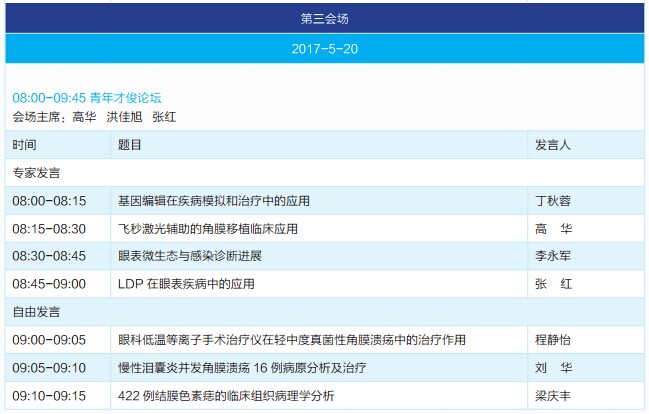Open the 眼表微生态与感染诊断进展 topic
Image resolution: width=649 pixels, height=414 pixels.
[x=189, y=256]
